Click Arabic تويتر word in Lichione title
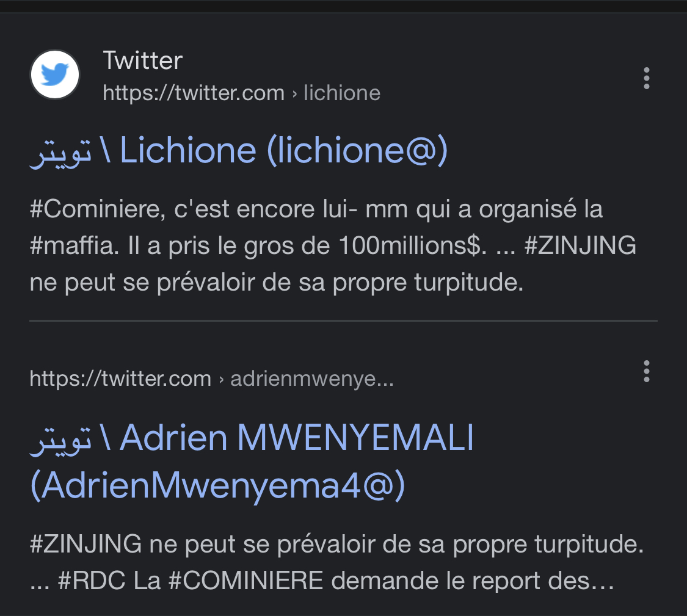 61,153
